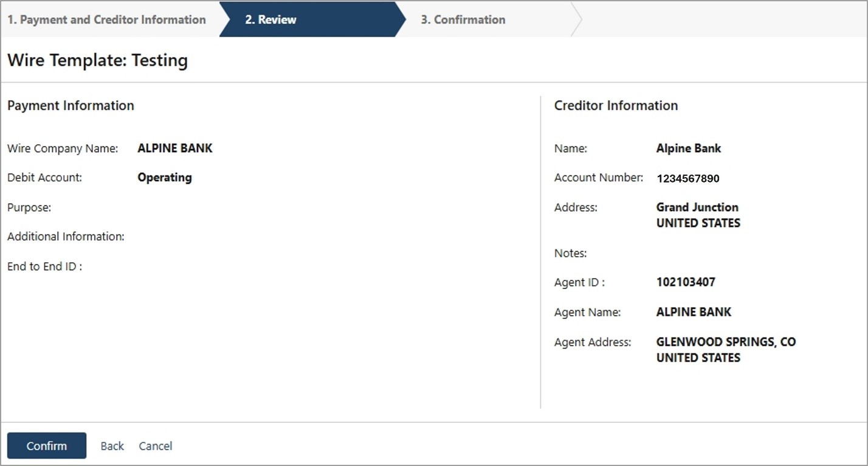Click the Creditor Information section heading
Screen dimensions: 868x466
point(616,105)
